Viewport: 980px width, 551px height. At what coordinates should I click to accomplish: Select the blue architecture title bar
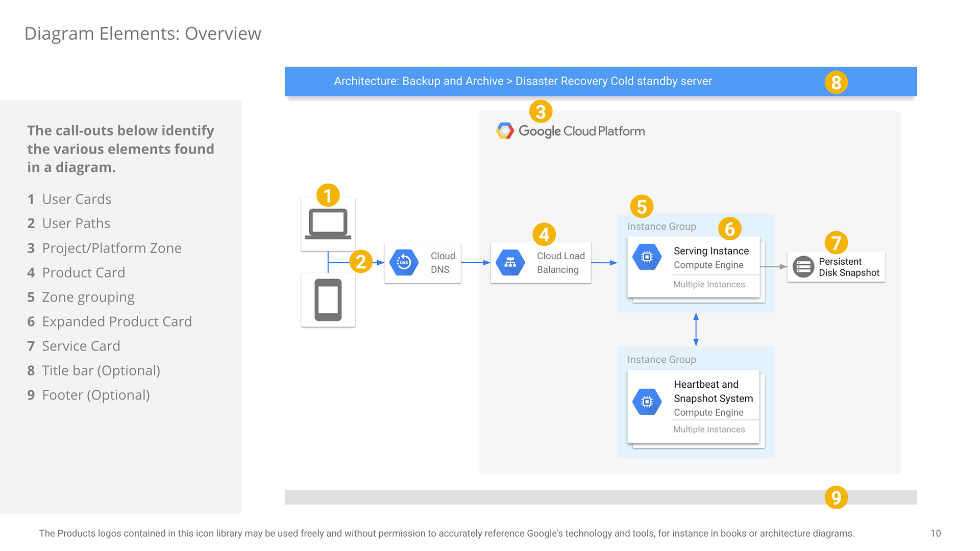[x=601, y=82]
